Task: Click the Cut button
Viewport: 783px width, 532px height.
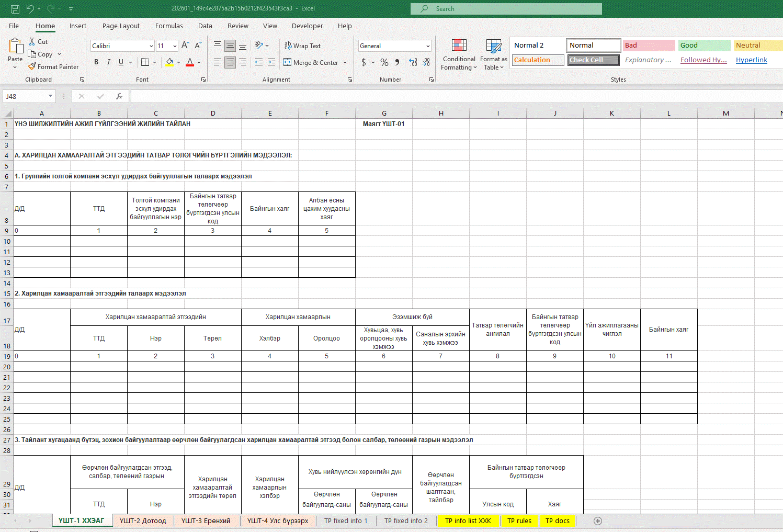Action: tap(38, 42)
